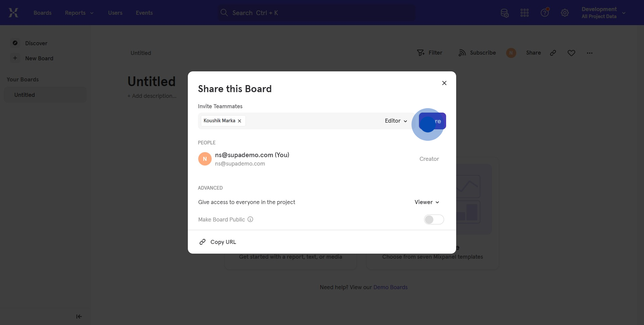The width and height of the screenshot is (644, 325).
Task: Click the copy link icon in board header
Action: pos(553,53)
